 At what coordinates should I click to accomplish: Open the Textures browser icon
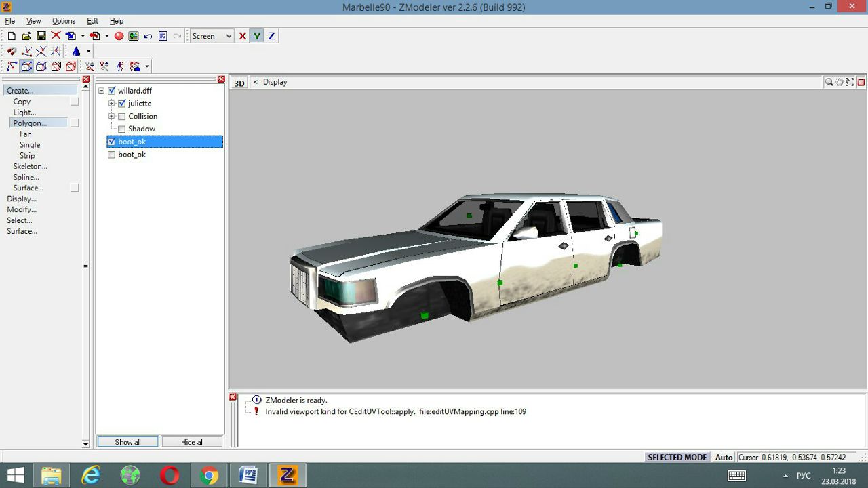click(x=134, y=36)
